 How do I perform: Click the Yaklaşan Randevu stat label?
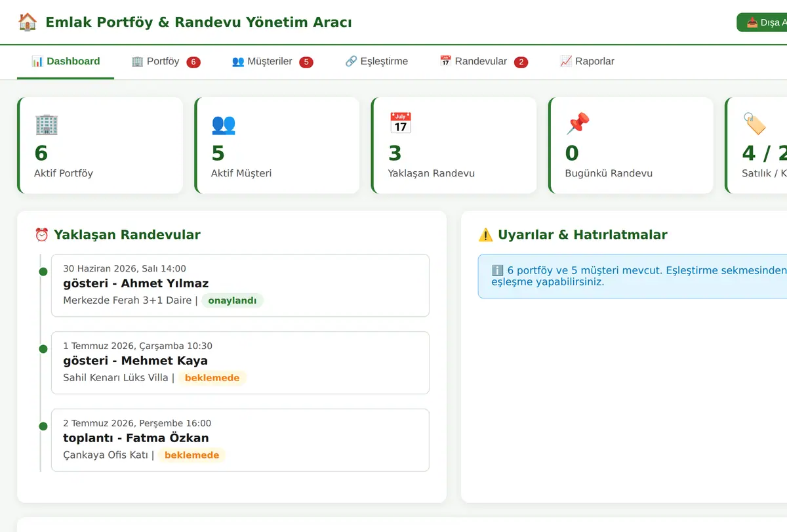432,173
